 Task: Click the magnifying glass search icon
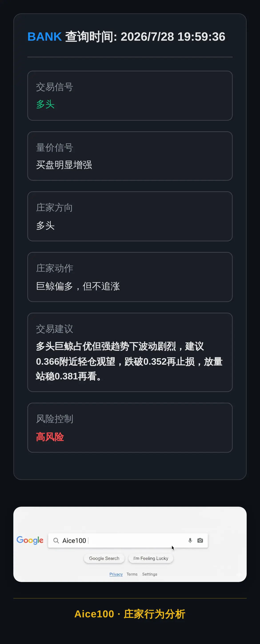pyautogui.click(x=56, y=540)
